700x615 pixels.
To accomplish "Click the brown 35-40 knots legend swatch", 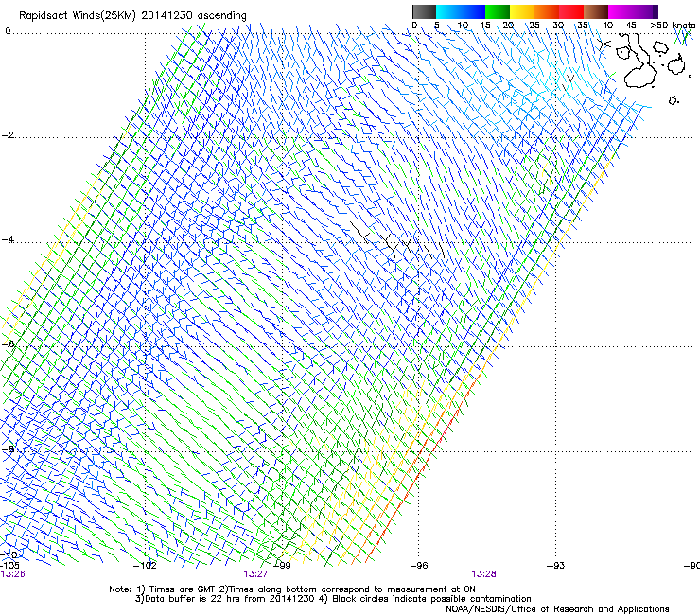I will coord(596,11).
